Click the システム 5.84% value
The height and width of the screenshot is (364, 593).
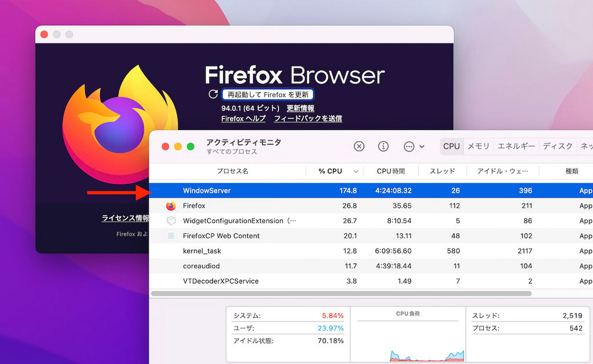coord(333,315)
